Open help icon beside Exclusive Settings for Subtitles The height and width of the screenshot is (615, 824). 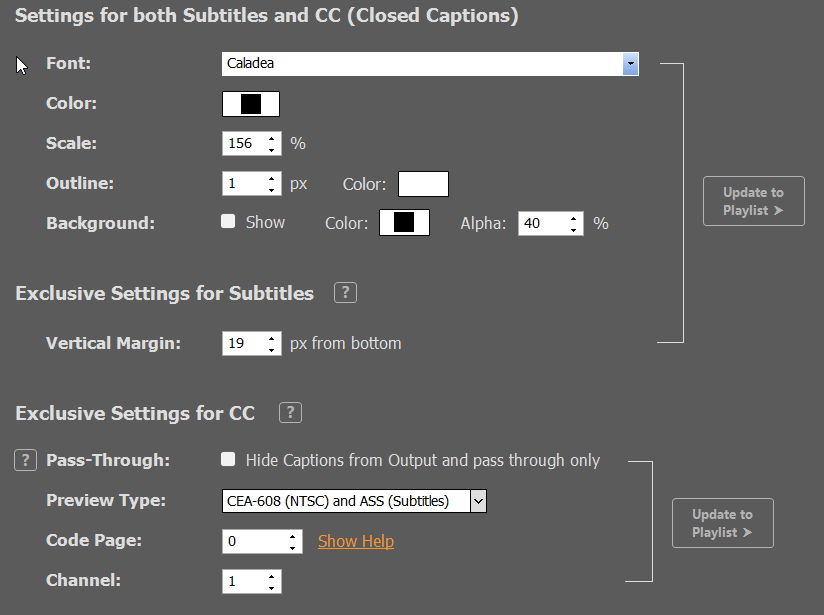pyautogui.click(x=345, y=293)
